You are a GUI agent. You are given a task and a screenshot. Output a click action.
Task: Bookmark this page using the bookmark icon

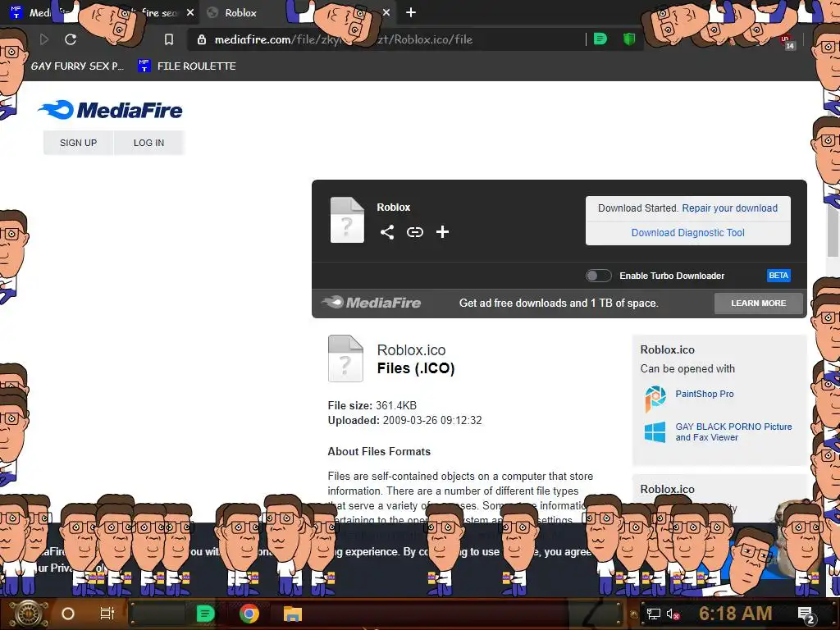tap(169, 39)
